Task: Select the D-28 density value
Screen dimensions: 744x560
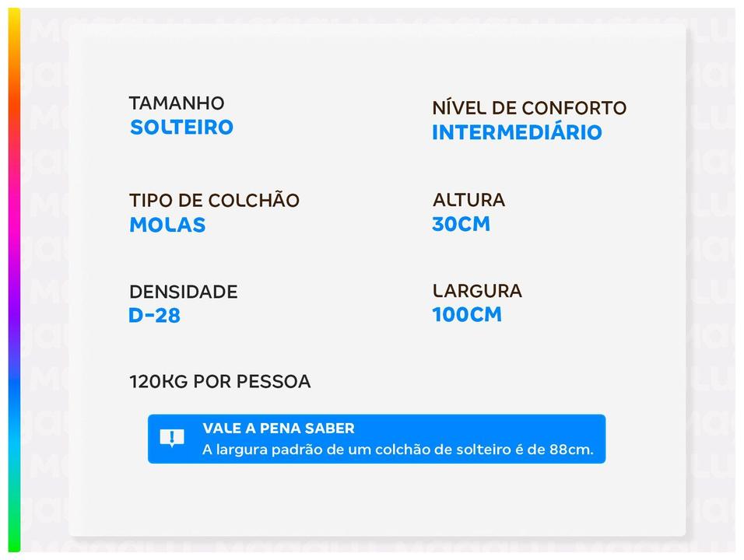Action: (154, 316)
